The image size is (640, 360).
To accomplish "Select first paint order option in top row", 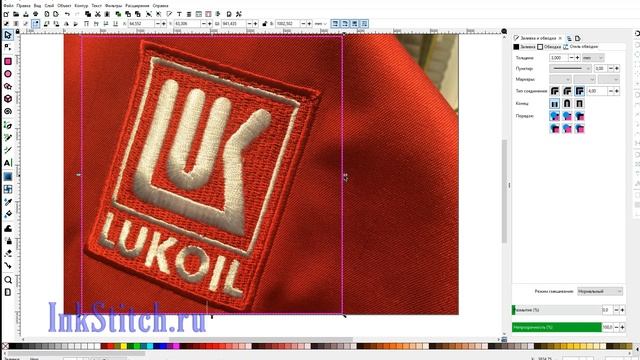I will point(555,116).
